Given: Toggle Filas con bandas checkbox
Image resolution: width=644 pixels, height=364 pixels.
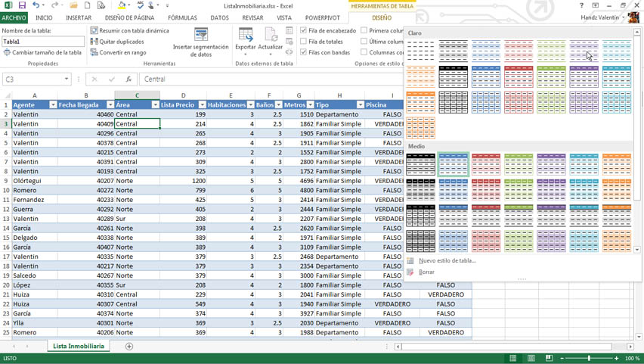Looking at the screenshot, I should click(x=304, y=52).
